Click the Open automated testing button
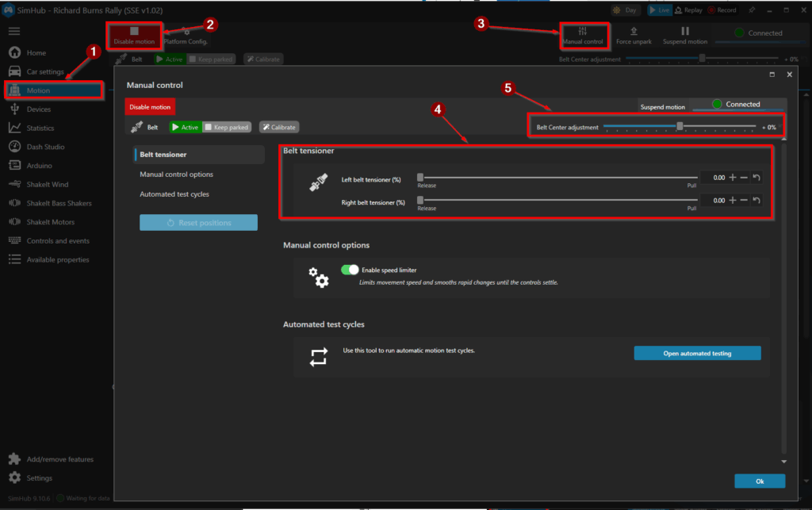This screenshot has height=510, width=812. coord(697,353)
